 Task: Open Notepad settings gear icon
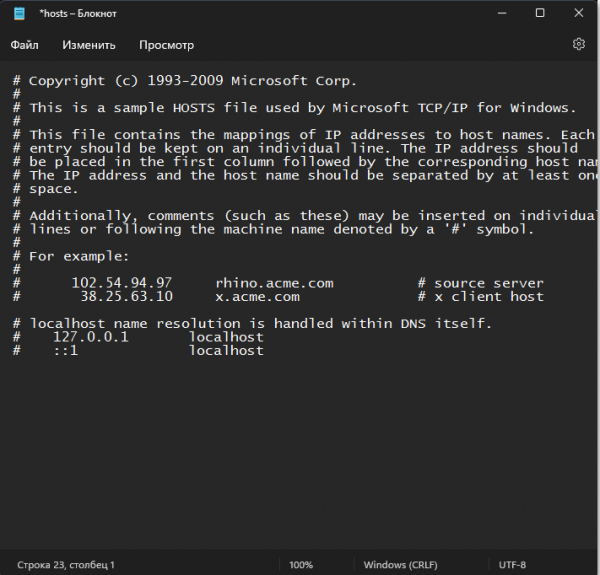579,44
